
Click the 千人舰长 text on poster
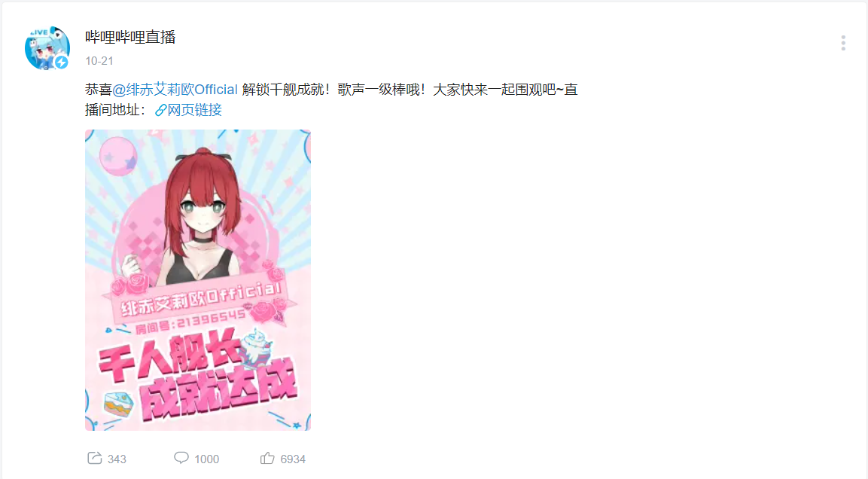click(169, 357)
